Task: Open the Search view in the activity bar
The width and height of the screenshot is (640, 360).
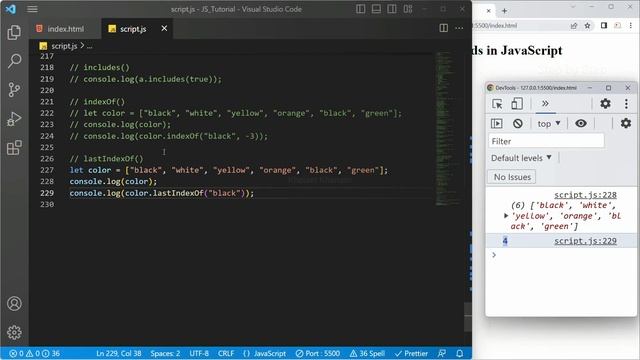Action: [x=14, y=61]
